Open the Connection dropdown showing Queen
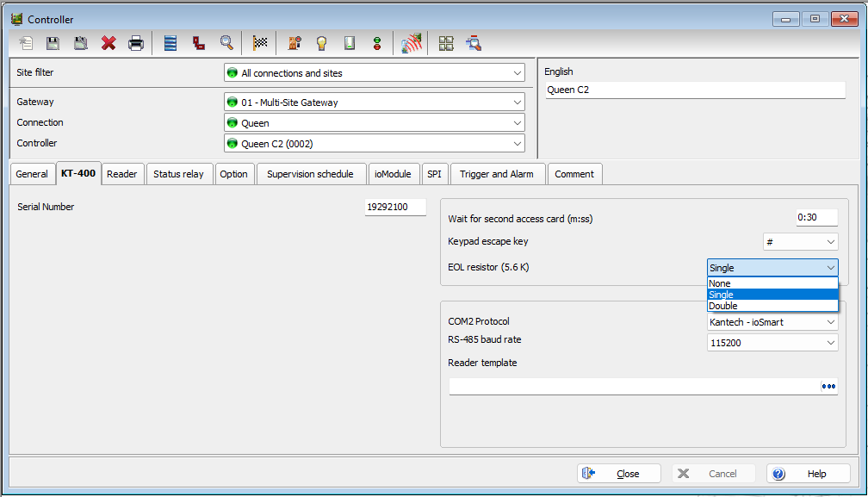Screen dimensions: 868x497 (x=375, y=123)
